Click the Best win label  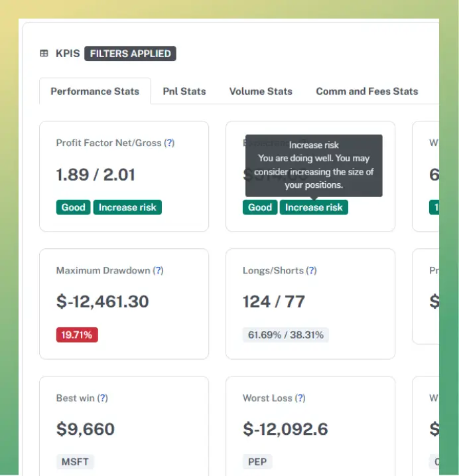click(x=75, y=398)
